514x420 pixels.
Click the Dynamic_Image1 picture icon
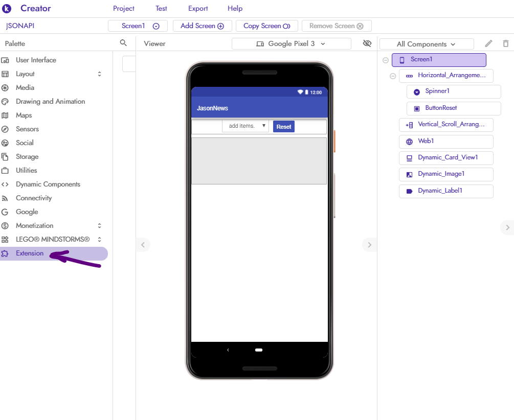(x=410, y=175)
